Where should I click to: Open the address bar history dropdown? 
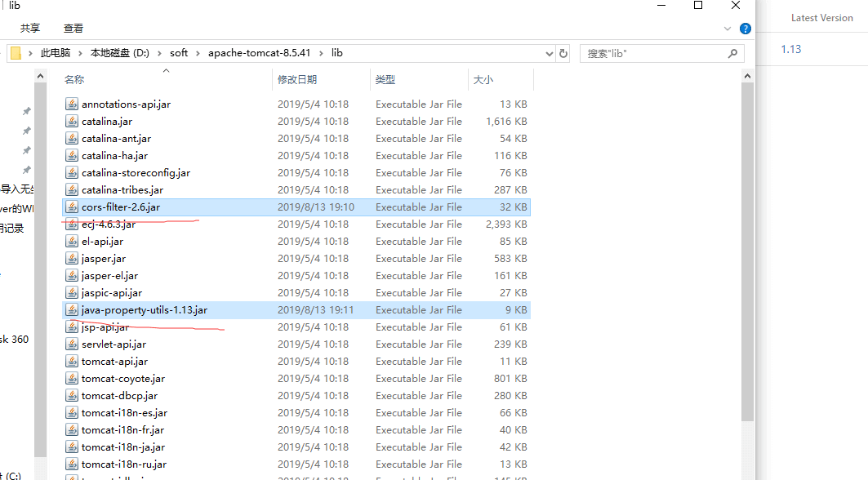(x=550, y=53)
